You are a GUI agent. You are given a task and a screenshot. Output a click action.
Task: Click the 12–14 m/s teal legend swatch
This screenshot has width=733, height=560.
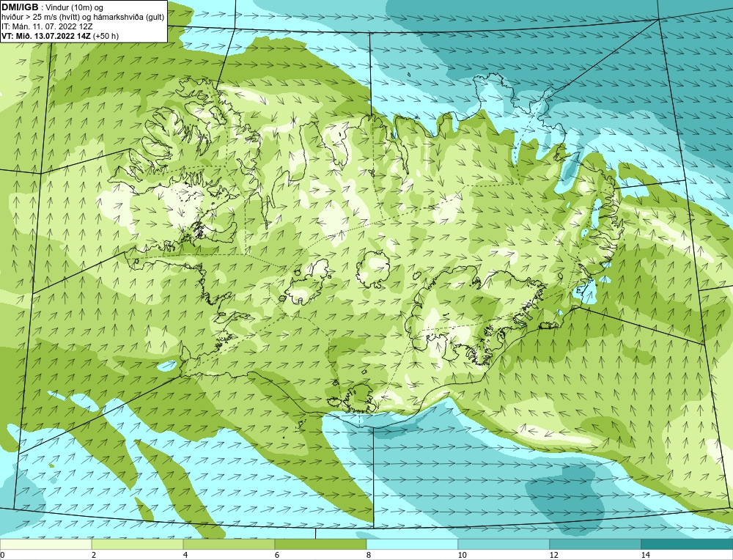pyautogui.click(x=595, y=544)
